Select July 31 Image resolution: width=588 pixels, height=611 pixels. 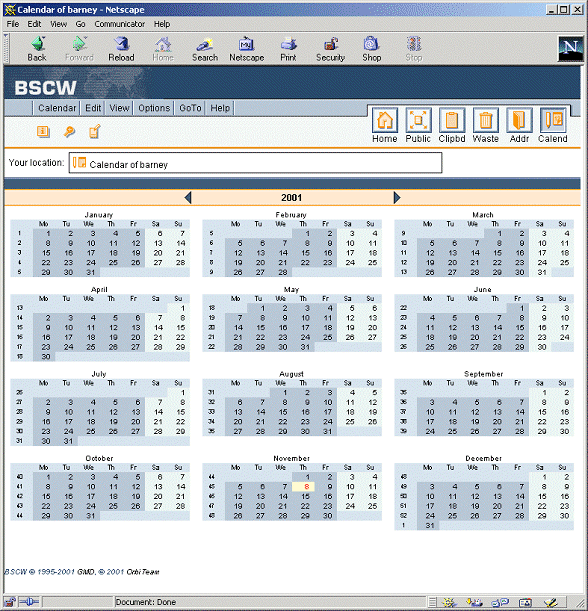[x=68, y=441]
